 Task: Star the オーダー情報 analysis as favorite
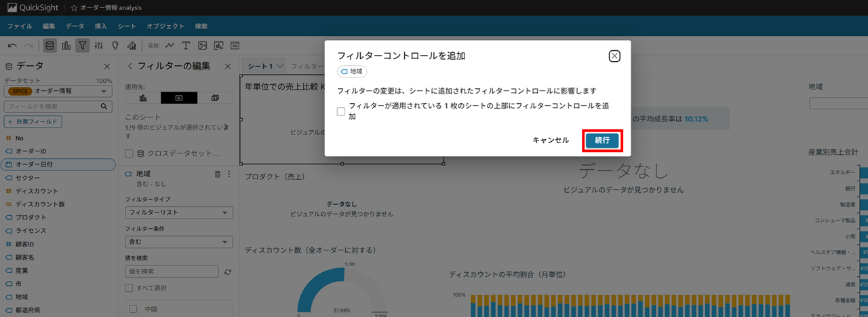(x=74, y=7)
